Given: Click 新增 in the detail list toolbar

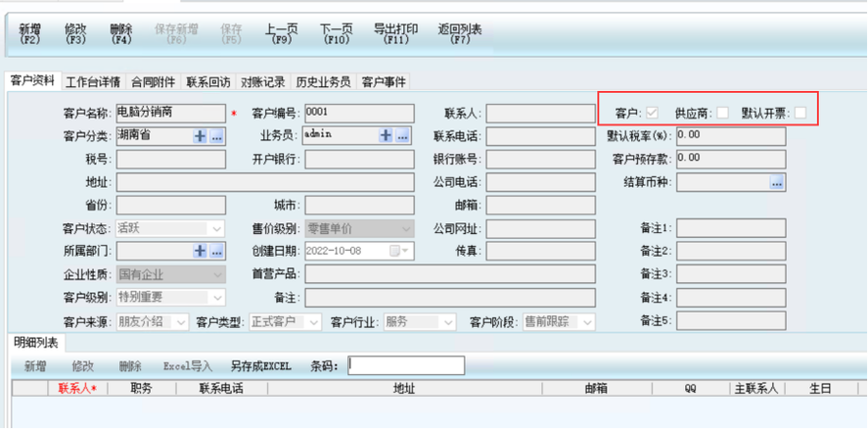Looking at the screenshot, I should click(x=35, y=366).
